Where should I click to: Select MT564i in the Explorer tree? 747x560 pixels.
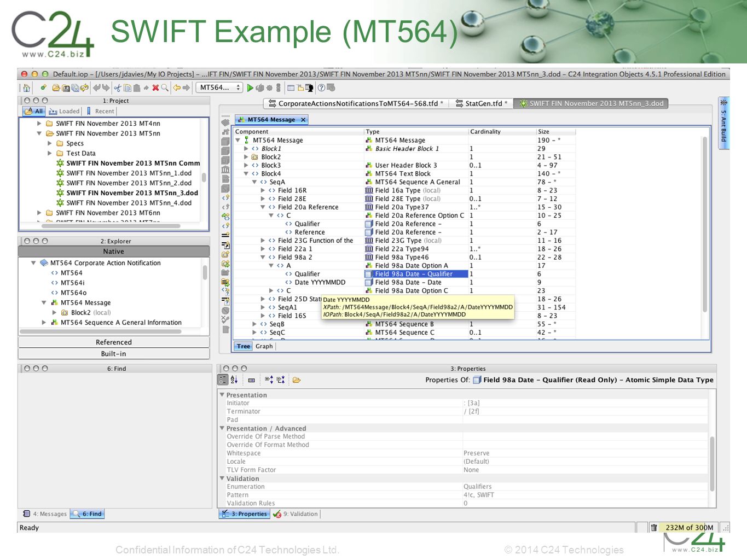pos(73,283)
